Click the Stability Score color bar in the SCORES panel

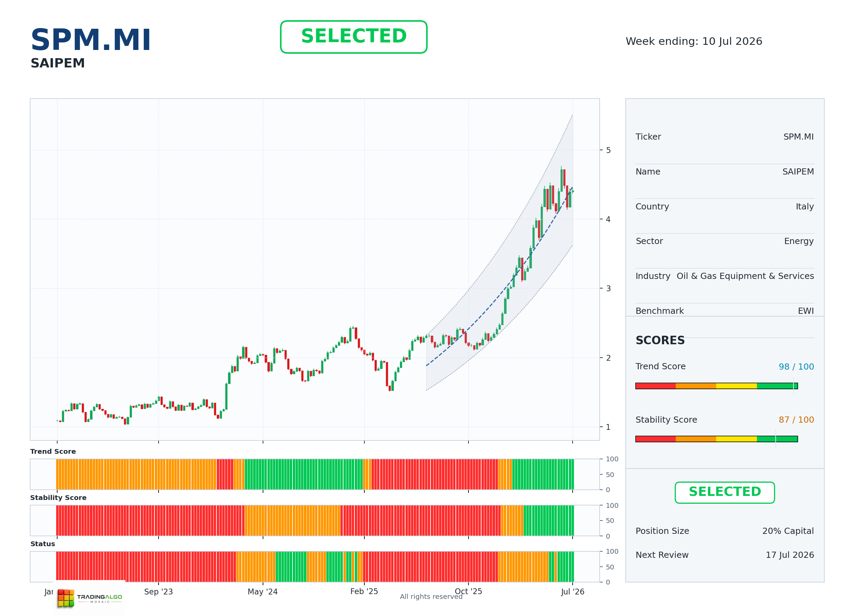tap(716, 439)
